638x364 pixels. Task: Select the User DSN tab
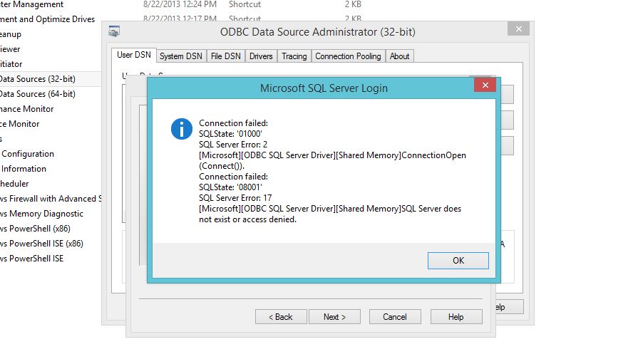[x=134, y=55]
